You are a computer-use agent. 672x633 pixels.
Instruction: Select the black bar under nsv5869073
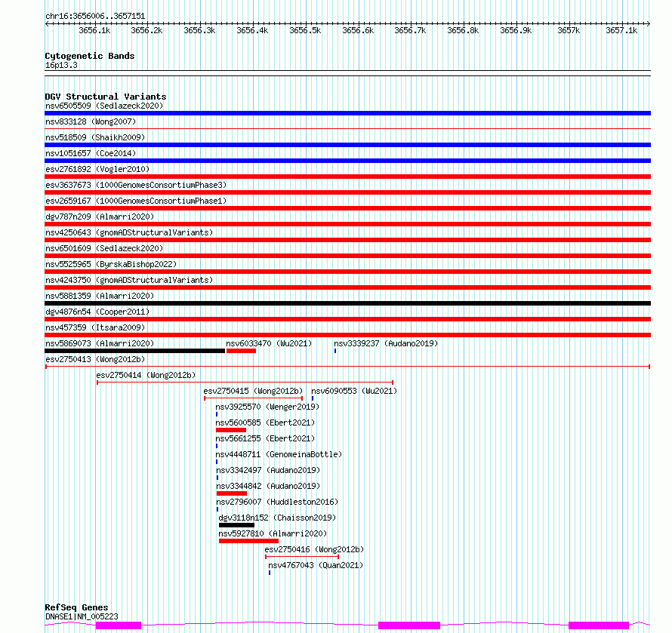(x=135, y=351)
